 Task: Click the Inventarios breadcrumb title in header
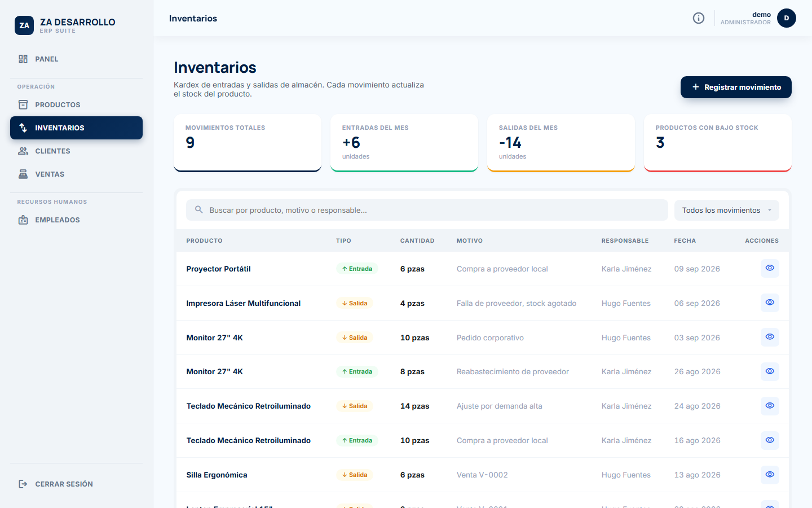tap(193, 18)
